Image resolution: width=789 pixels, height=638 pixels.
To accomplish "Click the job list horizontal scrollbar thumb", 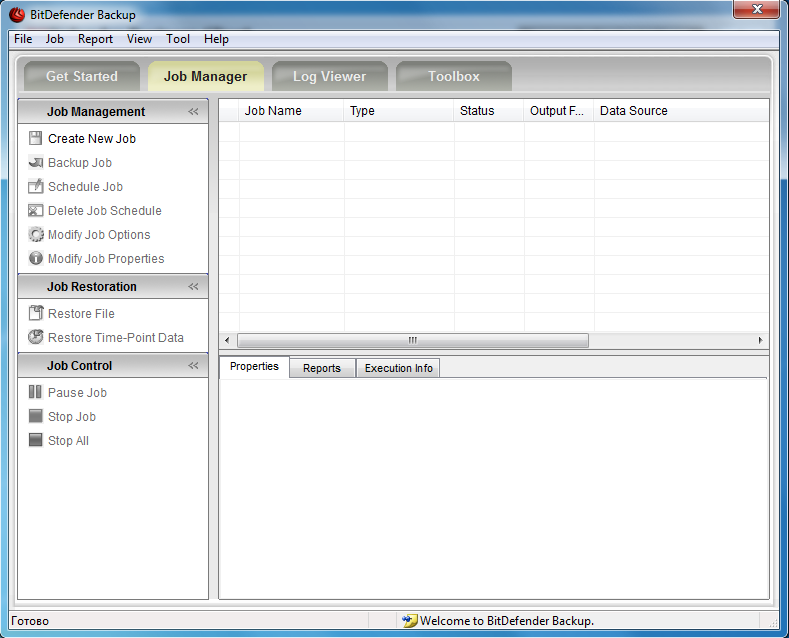I will click(413, 341).
